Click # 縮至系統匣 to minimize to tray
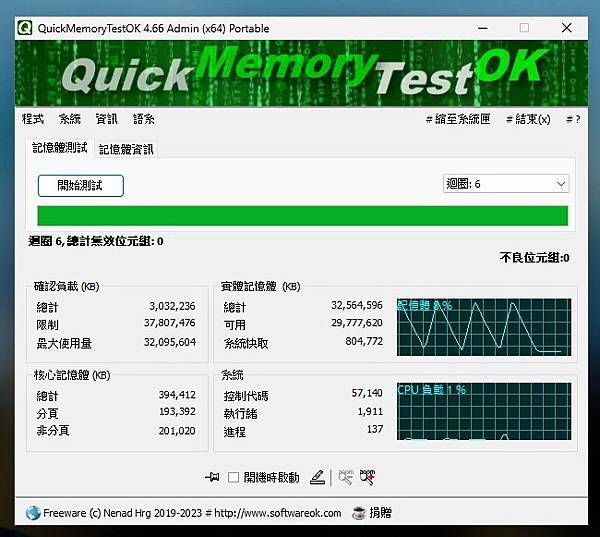600x537 pixels. click(x=458, y=119)
